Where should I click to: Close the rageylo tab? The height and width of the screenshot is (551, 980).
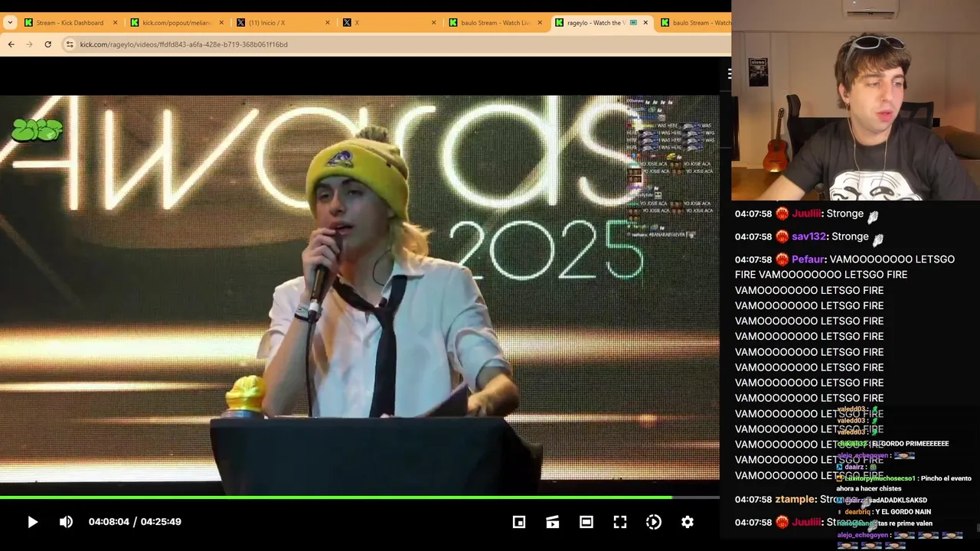[645, 23]
